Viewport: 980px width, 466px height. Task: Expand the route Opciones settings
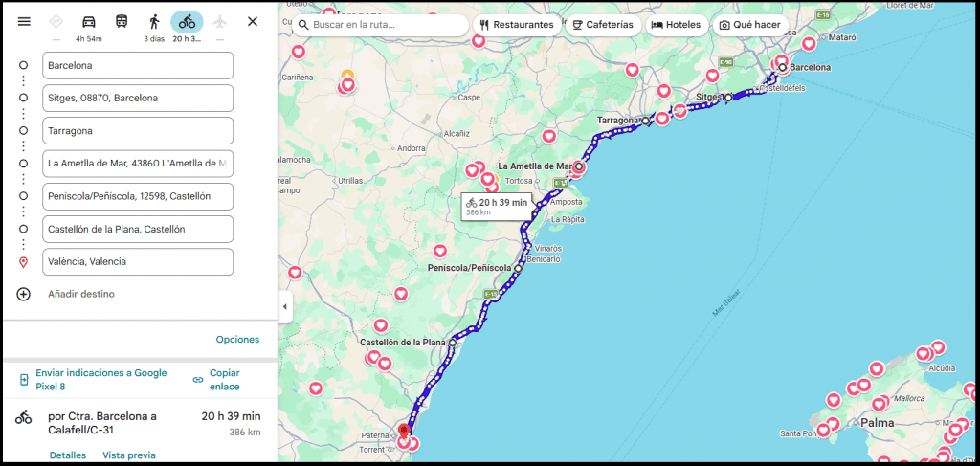coord(237,339)
